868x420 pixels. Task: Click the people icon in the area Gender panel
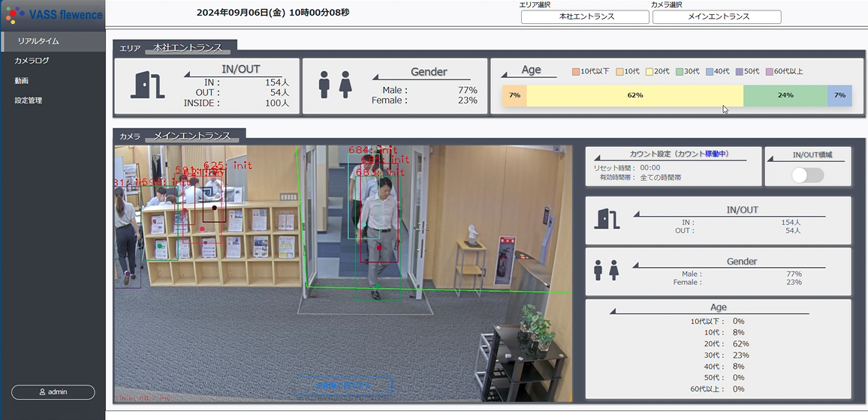click(x=335, y=85)
